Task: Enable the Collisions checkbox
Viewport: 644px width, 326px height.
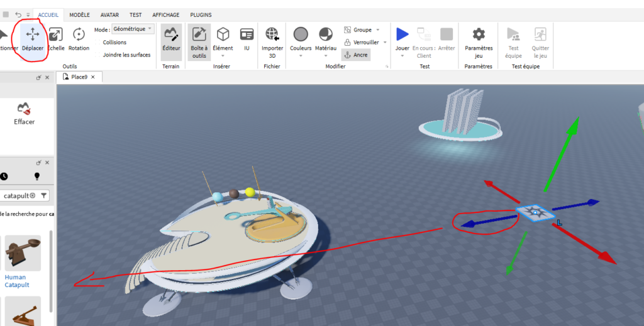Action: (97, 42)
